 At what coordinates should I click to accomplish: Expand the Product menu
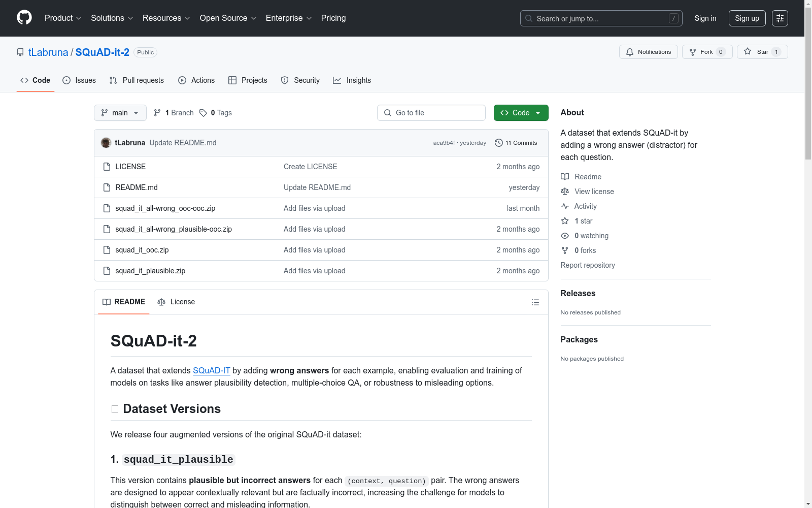pyautogui.click(x=63, y=18)
